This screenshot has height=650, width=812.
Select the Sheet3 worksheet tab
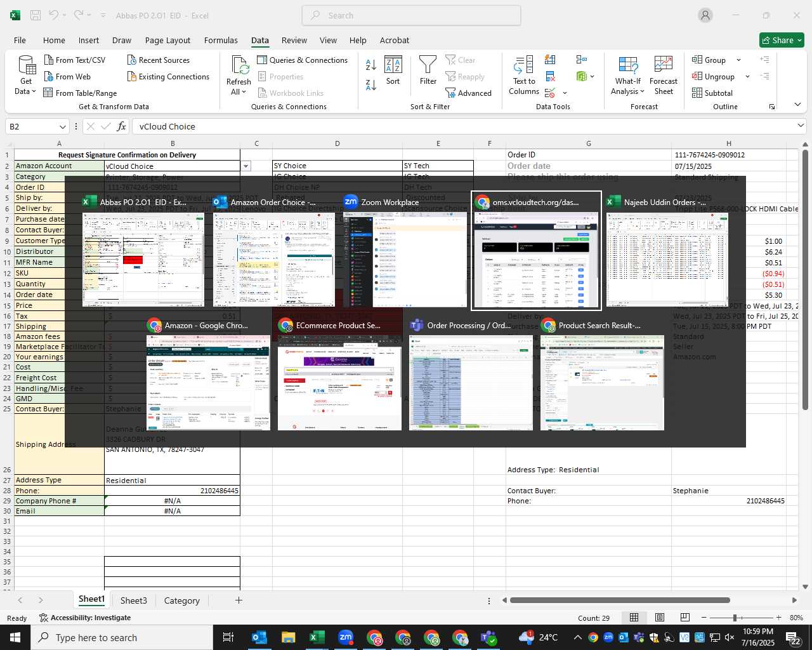134,600
